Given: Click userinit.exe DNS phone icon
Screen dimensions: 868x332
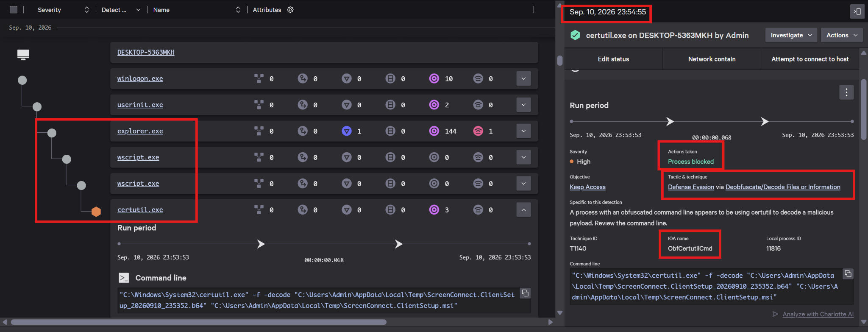Looking at the screenshot, I should [303, 105].
